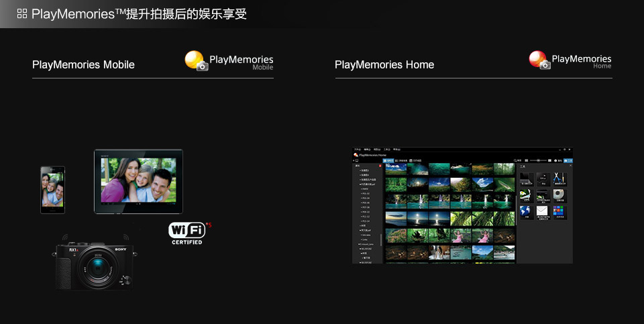Select the blue highlighted calendar view tab
The width and height of the screenshot is (644, 324).
(x=388, y=160)
